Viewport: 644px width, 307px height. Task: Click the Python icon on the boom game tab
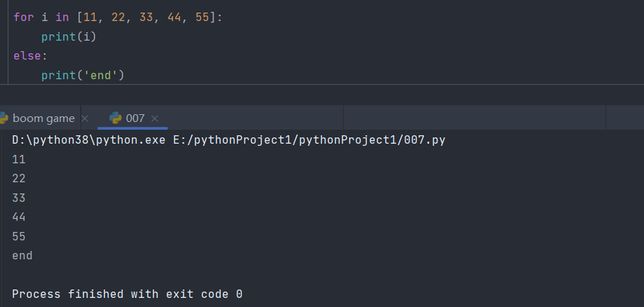pos(3,118)
